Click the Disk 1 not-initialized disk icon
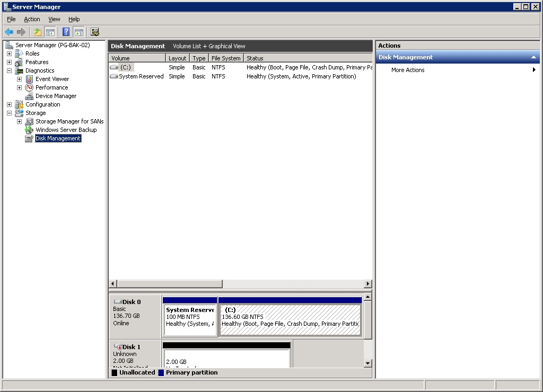 pyautogui.click(x=118, y=347)
